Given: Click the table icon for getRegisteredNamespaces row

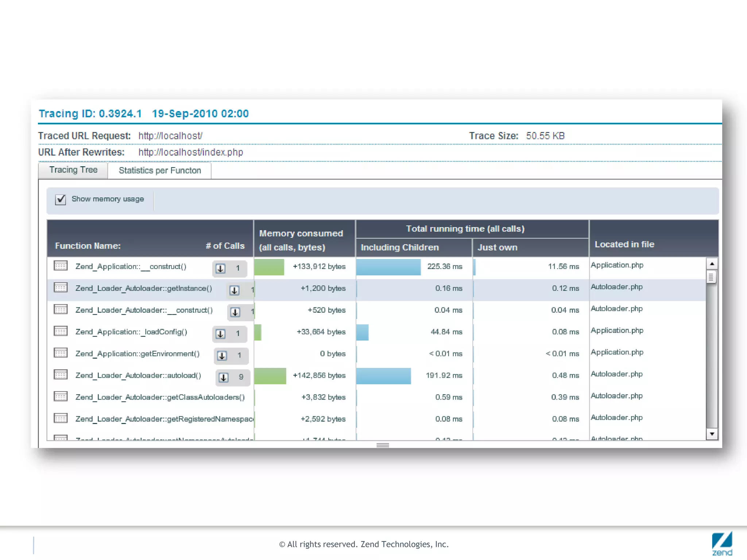Looking at the screenshot, I should [61, 418].
